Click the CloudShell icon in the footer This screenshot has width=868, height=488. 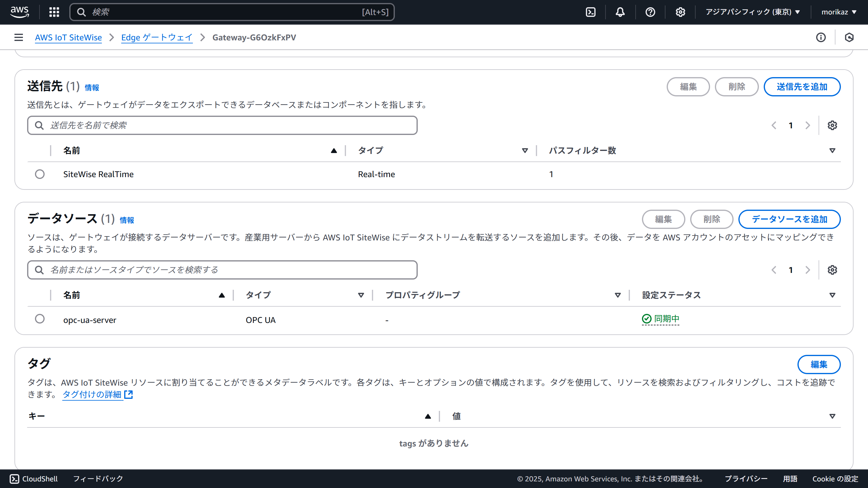pos(14,479)
